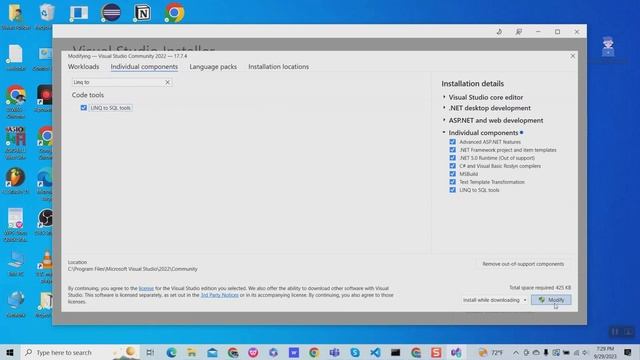This screenshot has width=640, height=360.
Task: Uncheck Text Template Transformation component
Action: pos(452,182)
